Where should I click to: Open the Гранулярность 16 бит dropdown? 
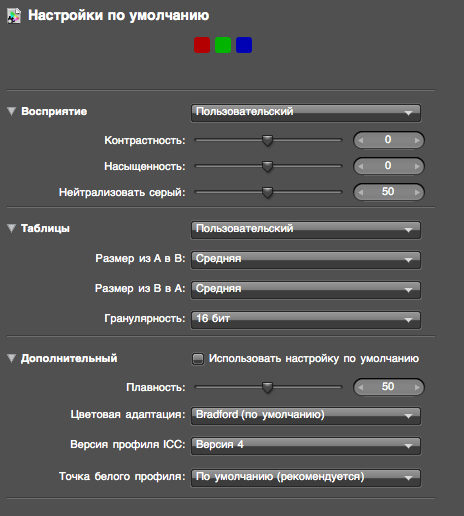pos(306,320)
